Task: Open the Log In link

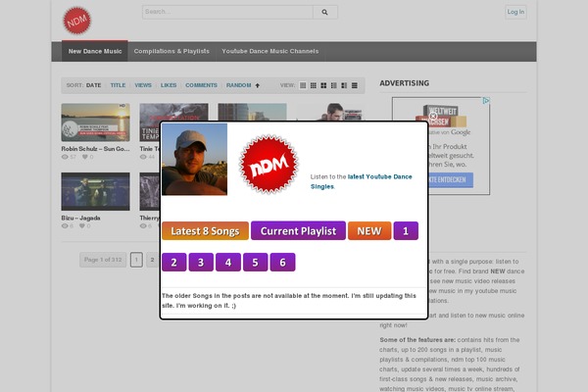Action: point(515,12)
